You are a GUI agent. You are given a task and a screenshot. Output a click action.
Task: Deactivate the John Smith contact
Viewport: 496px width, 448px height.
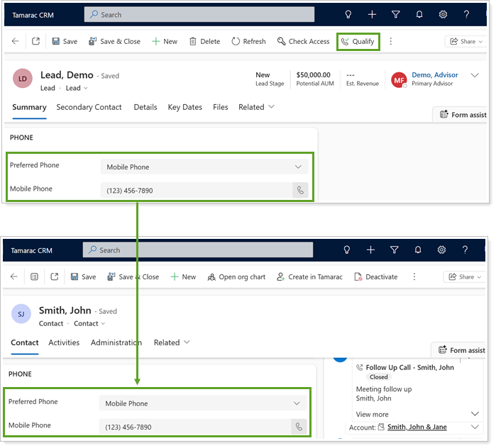click(x=375, y=277)
